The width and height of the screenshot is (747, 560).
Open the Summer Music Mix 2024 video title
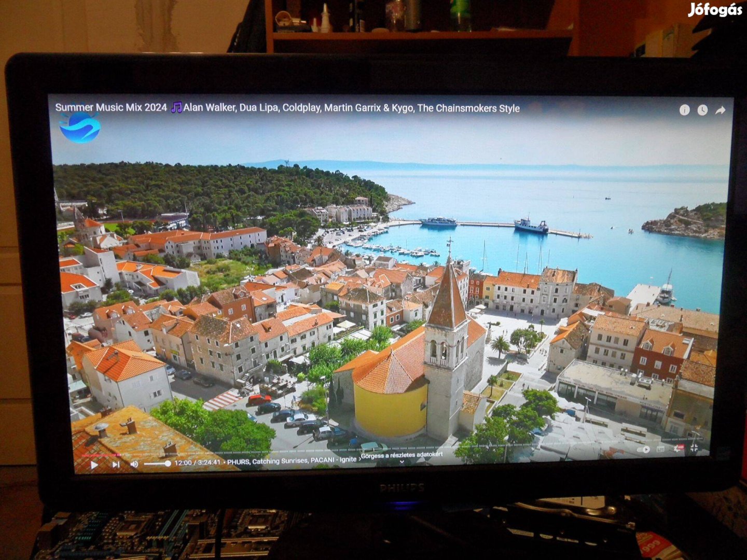(287, 108)
